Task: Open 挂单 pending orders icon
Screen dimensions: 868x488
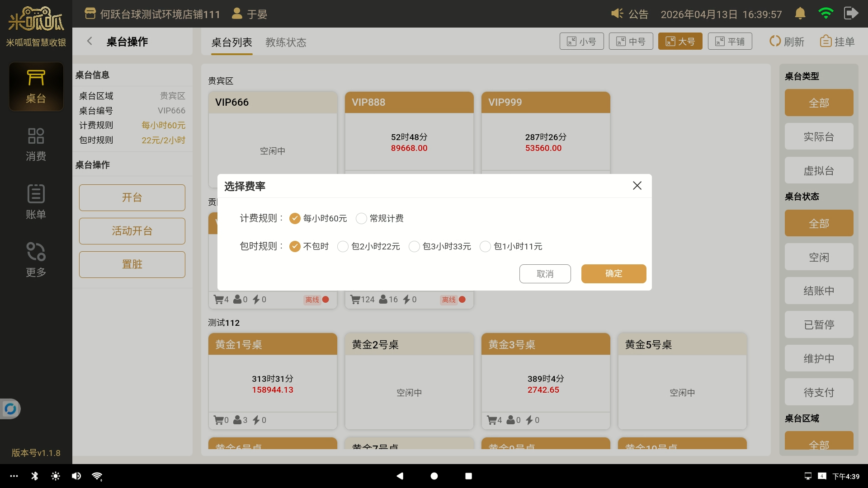Action: tap(826, 41)
